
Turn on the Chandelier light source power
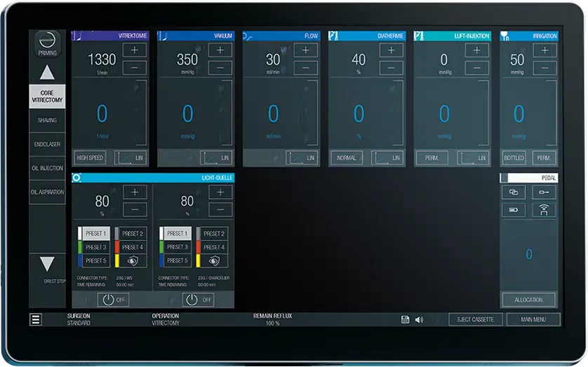pos(199,300)
